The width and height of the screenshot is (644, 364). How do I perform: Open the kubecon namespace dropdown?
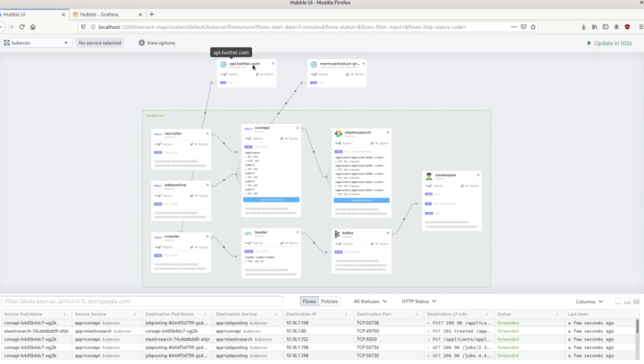(x=36, y=42)
